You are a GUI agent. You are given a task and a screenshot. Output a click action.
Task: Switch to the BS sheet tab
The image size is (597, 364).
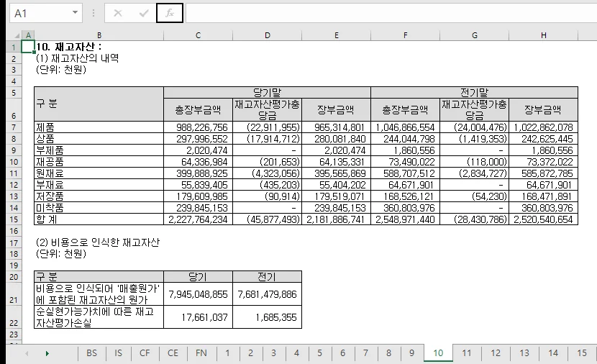[x=91, y=353]
